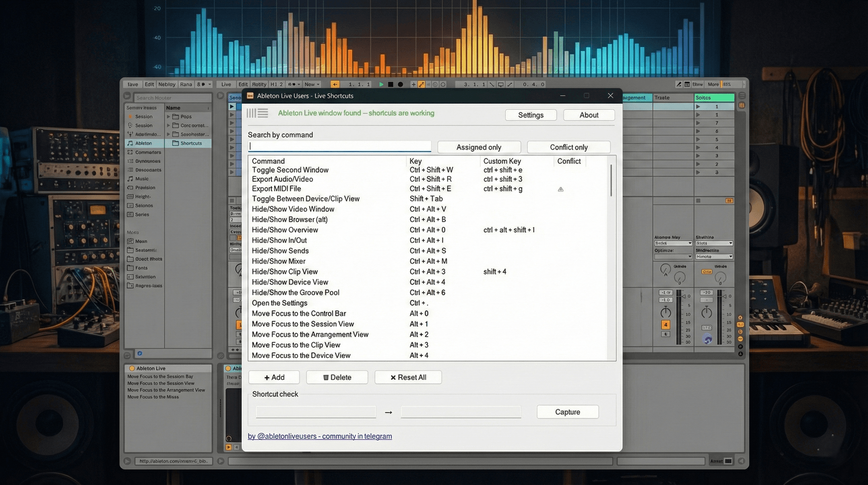868x485 pixels.
Task: Click the volume fader handle on the left mixer track
Action: coord(684,296)
